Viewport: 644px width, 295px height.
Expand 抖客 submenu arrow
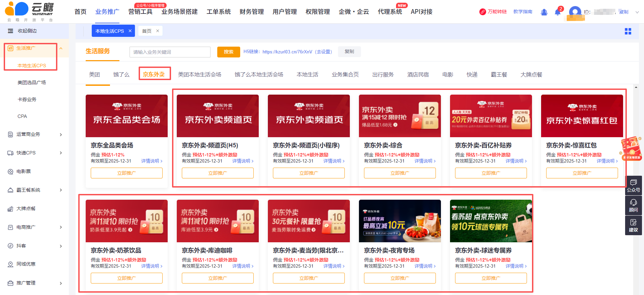(61, 246)
